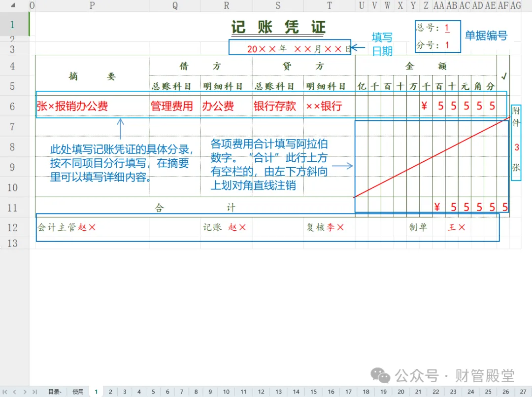Open sheet tab 5
Viewport: 532px width, 397px height.
pyautogui.click(x=153, y=392)
